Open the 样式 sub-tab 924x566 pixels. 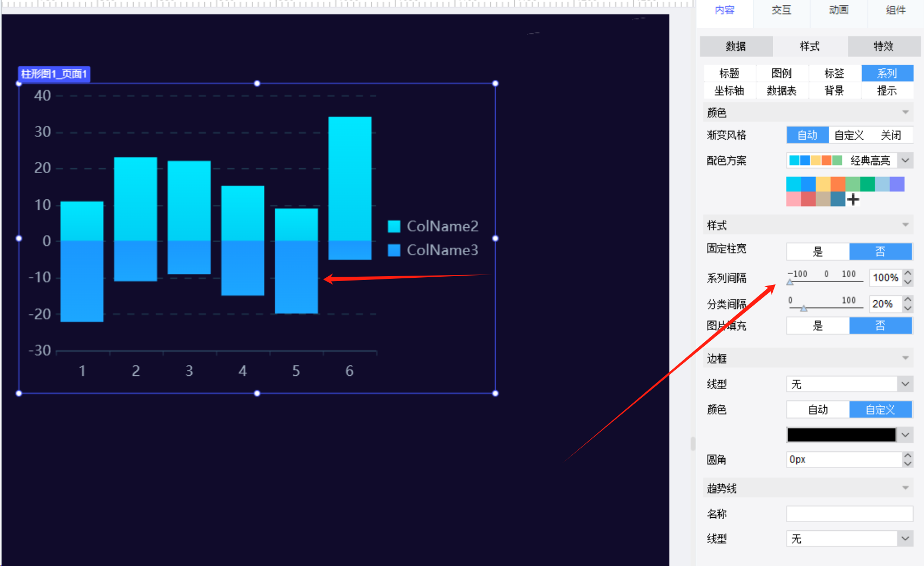click(810, 47)
